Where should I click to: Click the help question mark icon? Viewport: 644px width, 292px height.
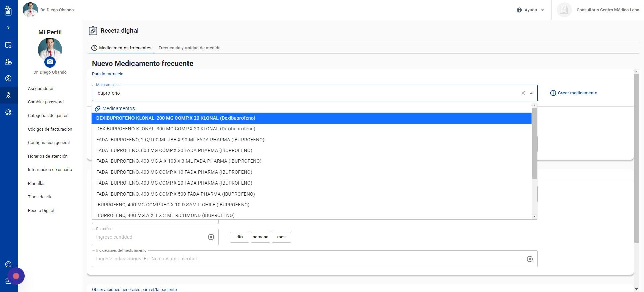click(519, 10)
